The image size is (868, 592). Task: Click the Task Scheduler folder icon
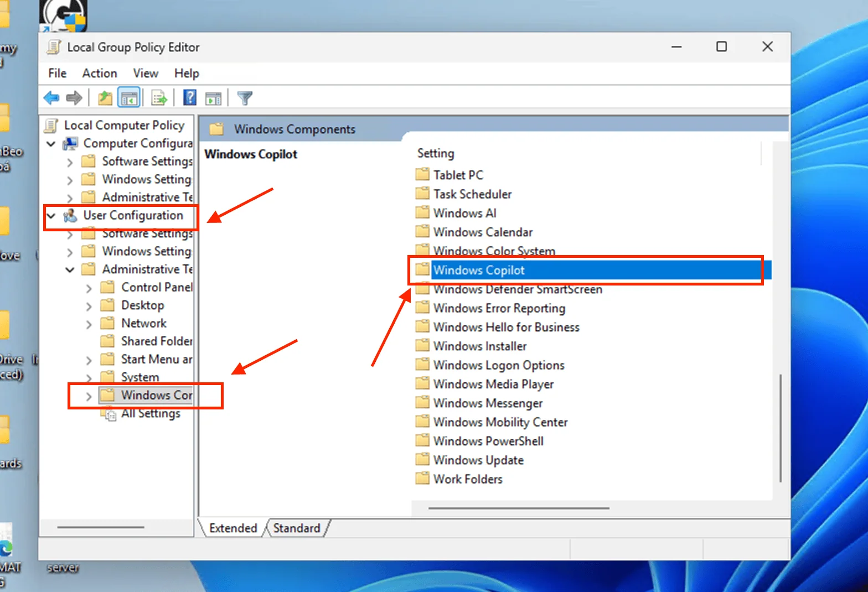pos(422,194)
